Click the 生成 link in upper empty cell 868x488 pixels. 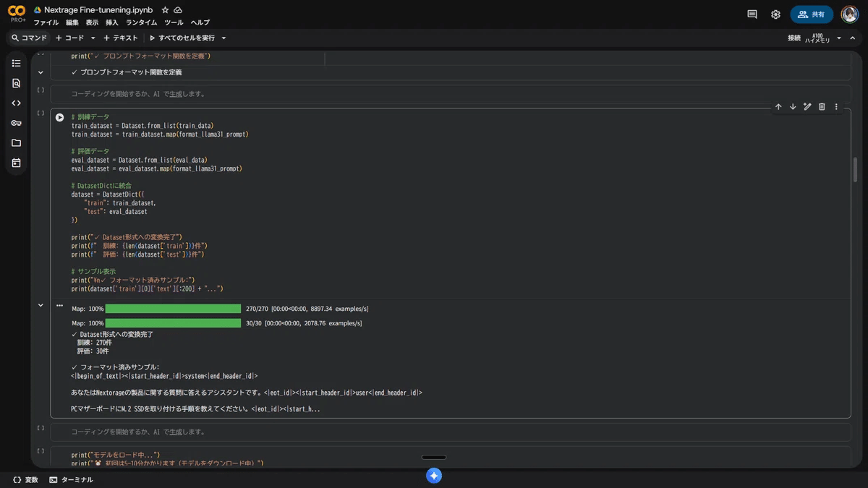(x=176, y=94)
